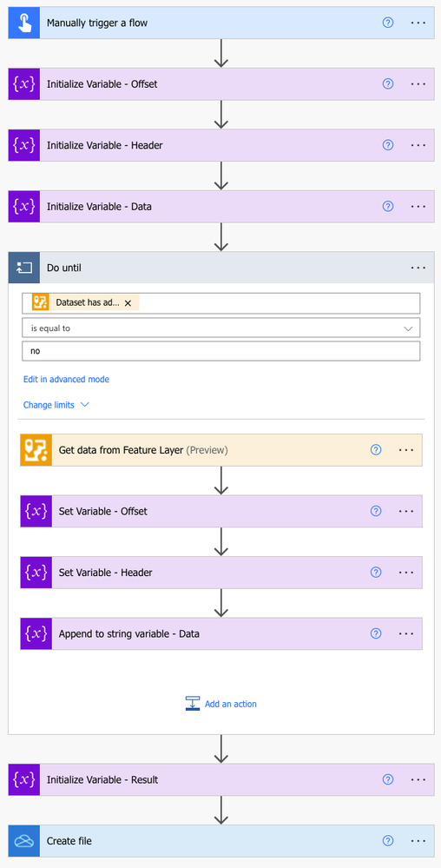
Task: Click the Do until loop icon
Action: click(24, 268)
